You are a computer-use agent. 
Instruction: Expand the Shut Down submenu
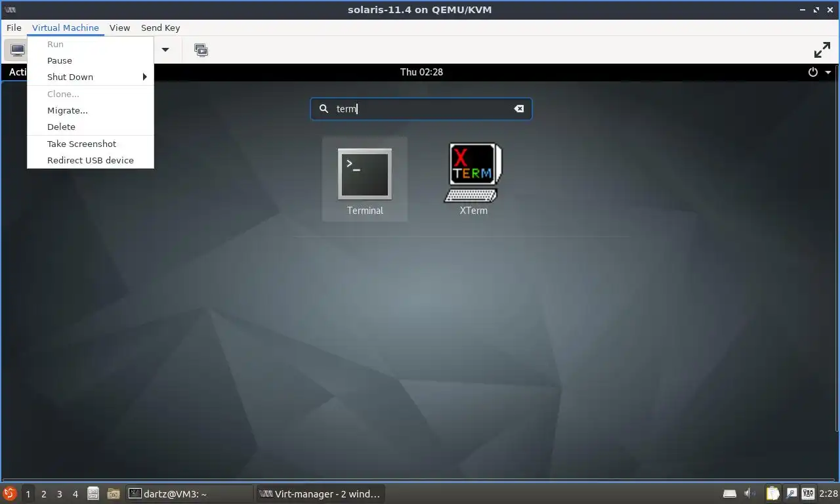pyautogui.click(x=91, y=77)
